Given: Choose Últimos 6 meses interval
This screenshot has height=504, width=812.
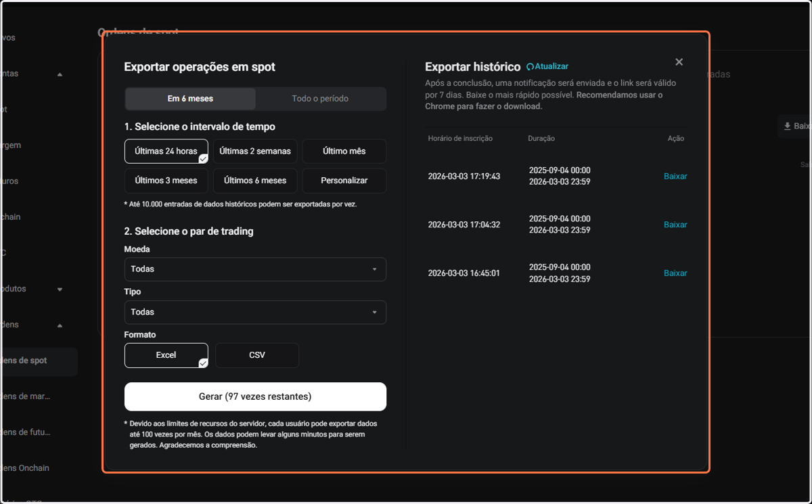Looking at the screenshot, I should (x=255, y=181).
